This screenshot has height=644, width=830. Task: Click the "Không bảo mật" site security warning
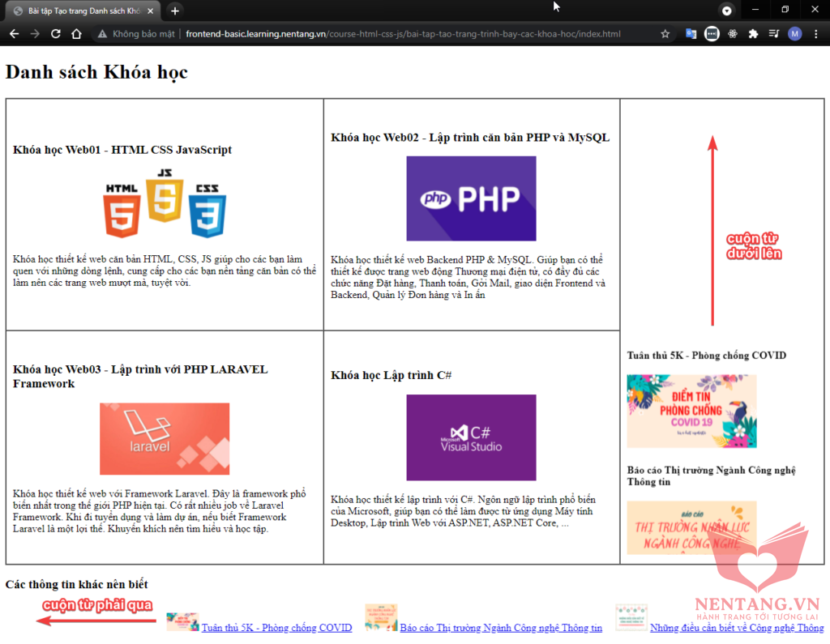click(x=136, y=34)
